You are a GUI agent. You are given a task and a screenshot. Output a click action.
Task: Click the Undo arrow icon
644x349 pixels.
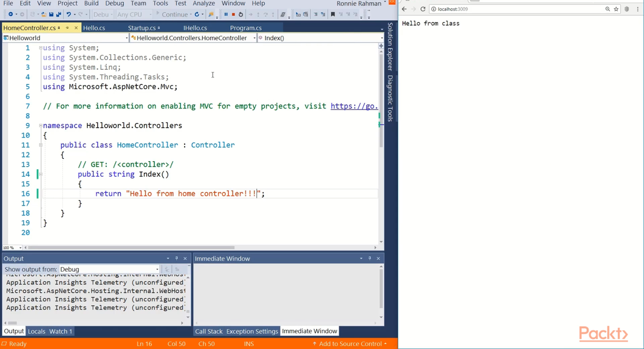pyautogui.click(x=68, y=14)
